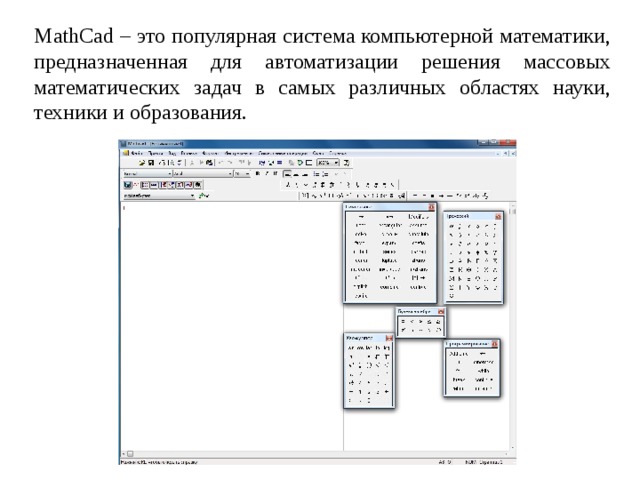
Task: Open the Инструменты menu
Action: click(238, 153)
